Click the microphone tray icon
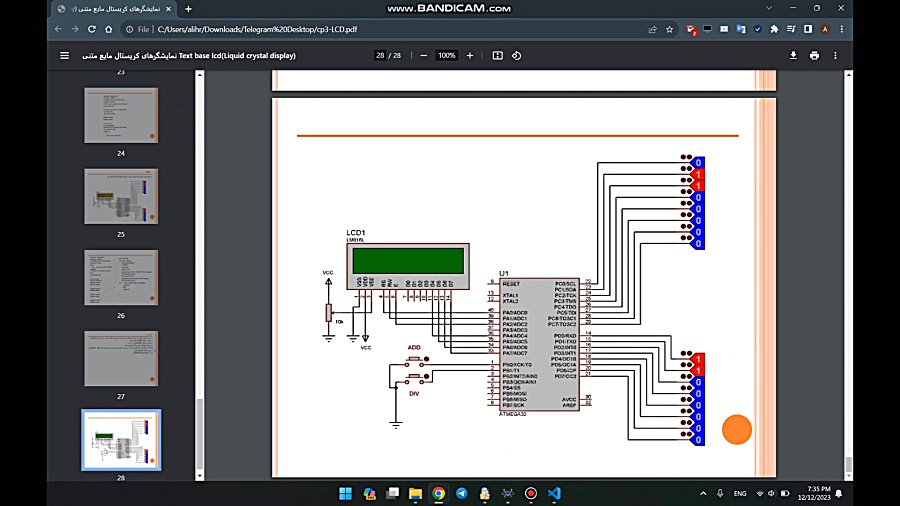This screenshot has height=506, width=900. click(720, 493)
